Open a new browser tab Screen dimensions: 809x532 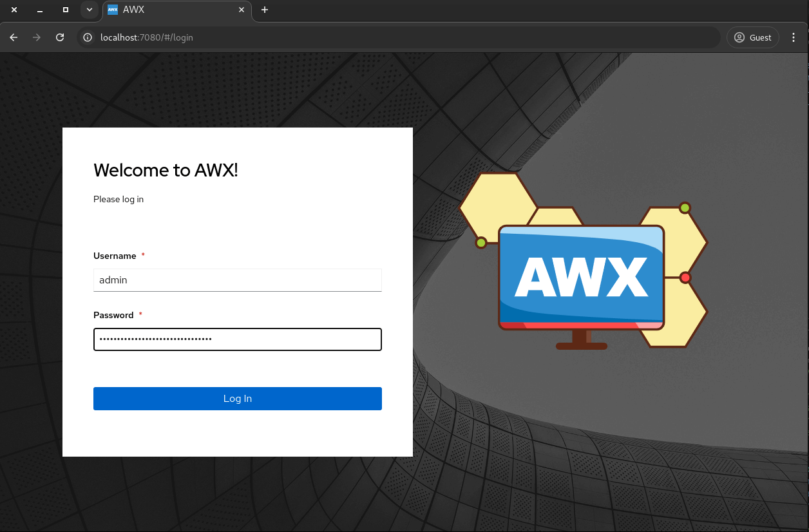pos(264,10)
